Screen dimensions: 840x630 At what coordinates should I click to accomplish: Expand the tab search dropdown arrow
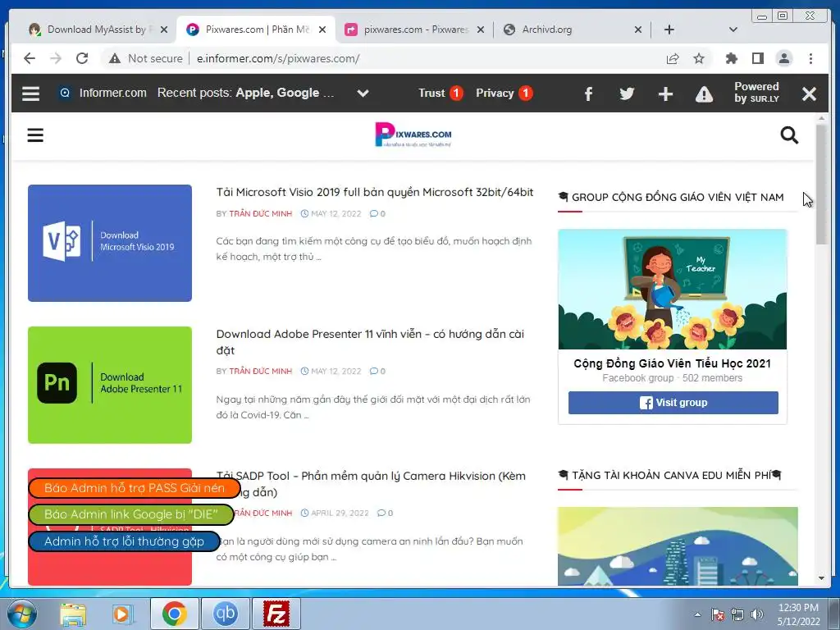tap(733, 30)
